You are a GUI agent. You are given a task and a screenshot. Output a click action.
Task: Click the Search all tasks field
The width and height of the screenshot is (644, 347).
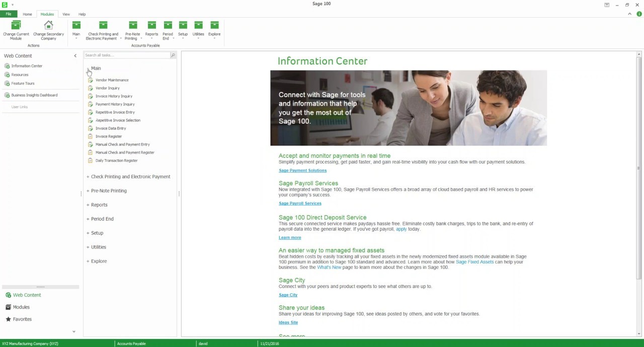pos(126,55)
